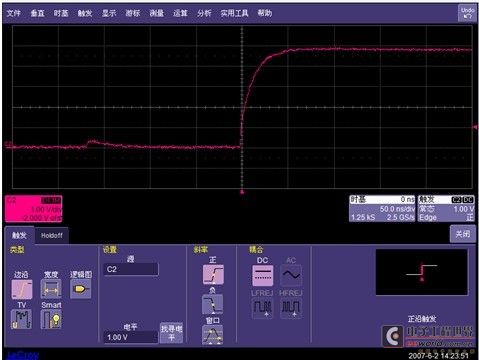Enable LFREJ coupling
This screenshot has height=360, width=479.
point(262,308)
